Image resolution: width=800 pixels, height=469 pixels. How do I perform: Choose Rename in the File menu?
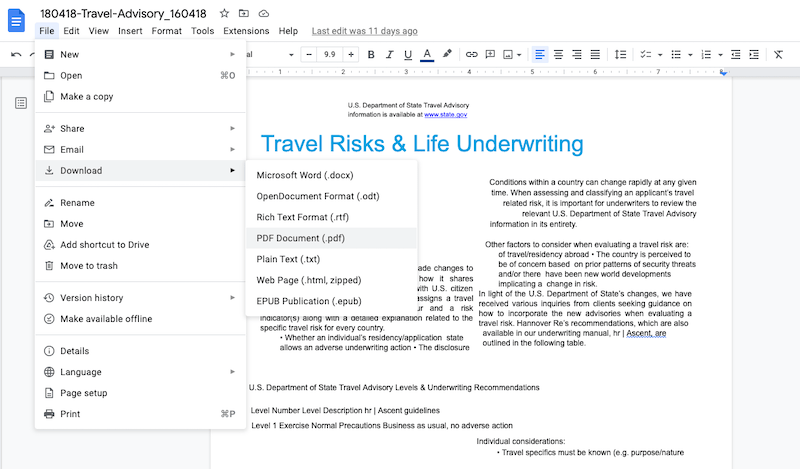point(140,203)
